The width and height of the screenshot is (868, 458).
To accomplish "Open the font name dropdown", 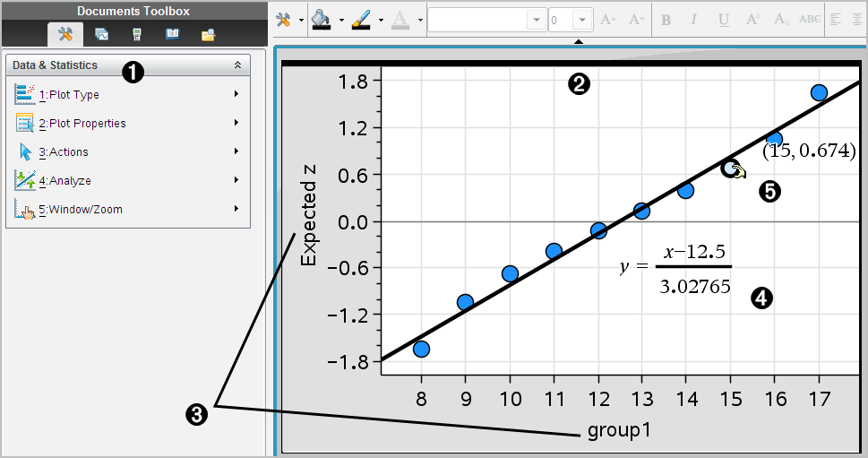I will point(537,20).
